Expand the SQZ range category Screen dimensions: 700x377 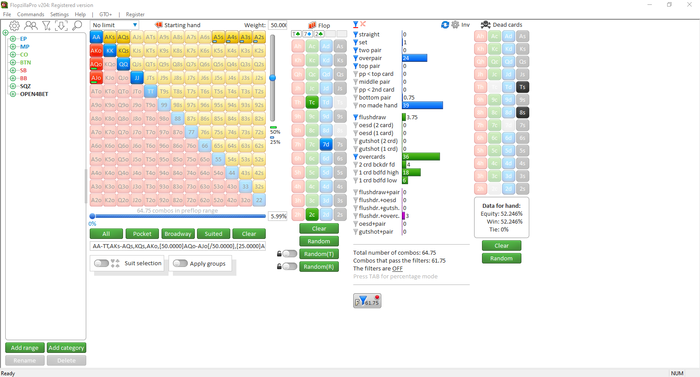coord(13,86)
